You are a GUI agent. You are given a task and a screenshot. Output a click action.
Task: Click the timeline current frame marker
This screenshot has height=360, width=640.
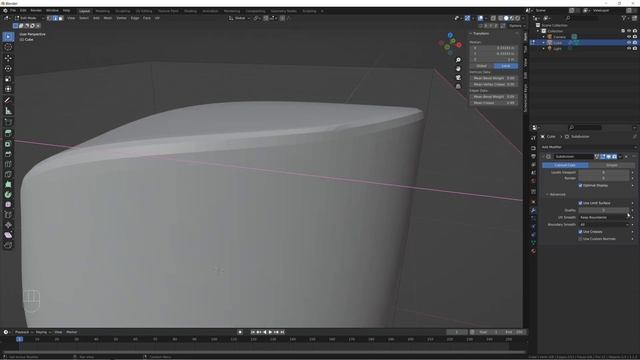pyautogui.click(x=19, y=339)
